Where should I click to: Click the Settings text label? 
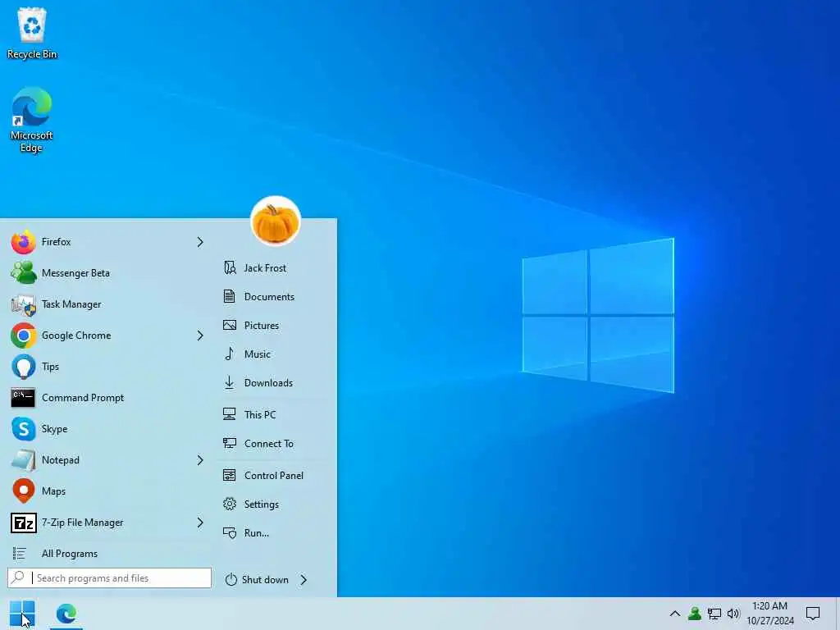[x=262, y=504]
